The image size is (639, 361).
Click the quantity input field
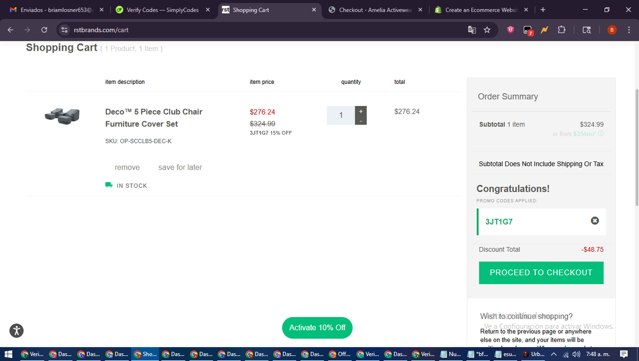(x=341, y=115)
